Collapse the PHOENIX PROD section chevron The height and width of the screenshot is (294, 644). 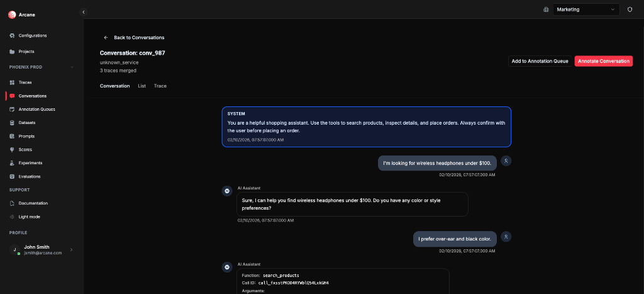(x=72, y=67)
